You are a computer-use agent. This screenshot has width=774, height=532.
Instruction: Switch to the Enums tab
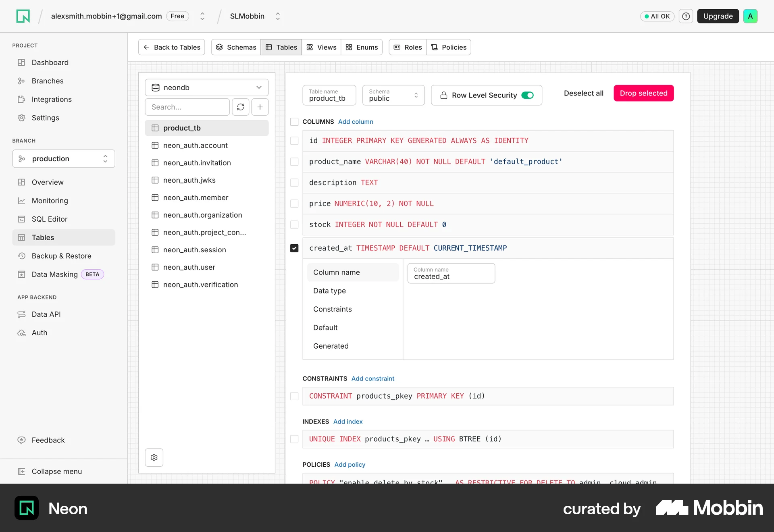pos(362,47)
